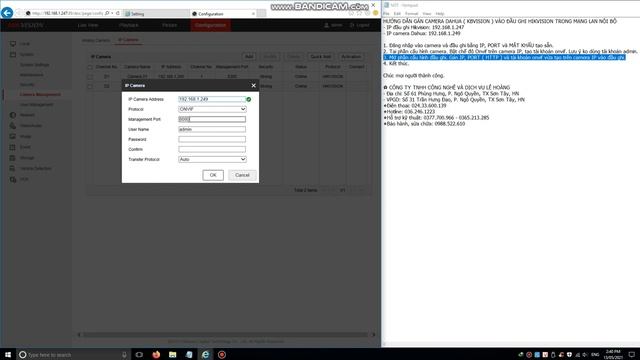Open User Management in sidebar
Image resolution: width=640 pixels, height=360 pixels.
(37, 104)
